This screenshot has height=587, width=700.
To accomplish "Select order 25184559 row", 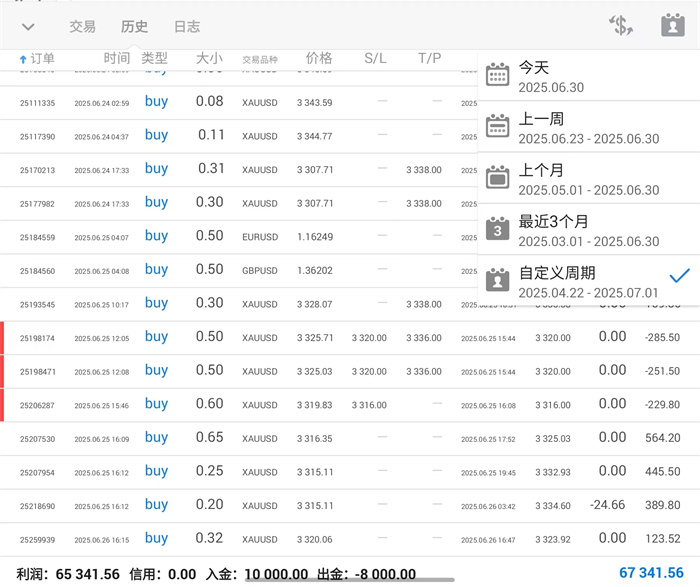I will click(239, 237).
